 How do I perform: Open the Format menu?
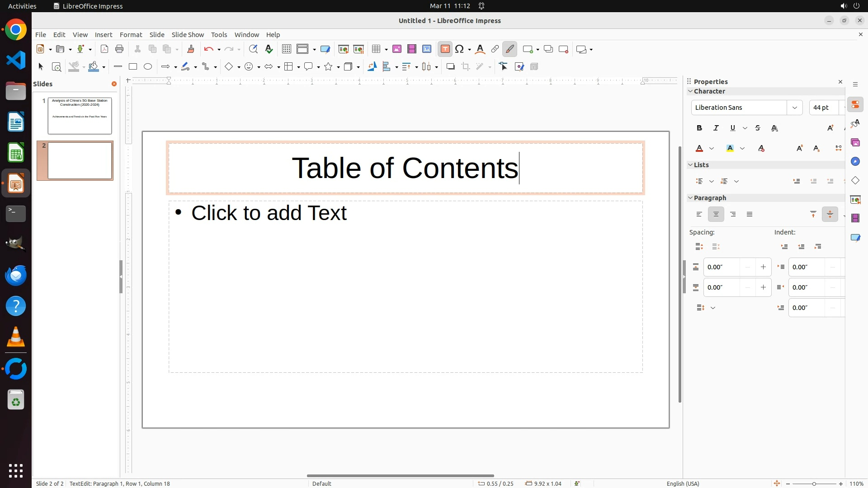[131, 35]
